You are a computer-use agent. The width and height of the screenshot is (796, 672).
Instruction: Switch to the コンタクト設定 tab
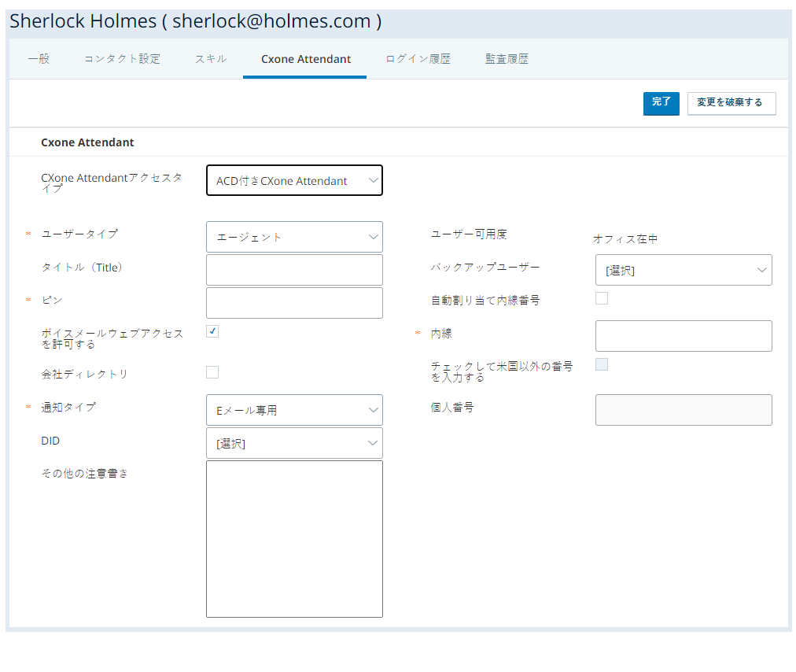(122, 59)
